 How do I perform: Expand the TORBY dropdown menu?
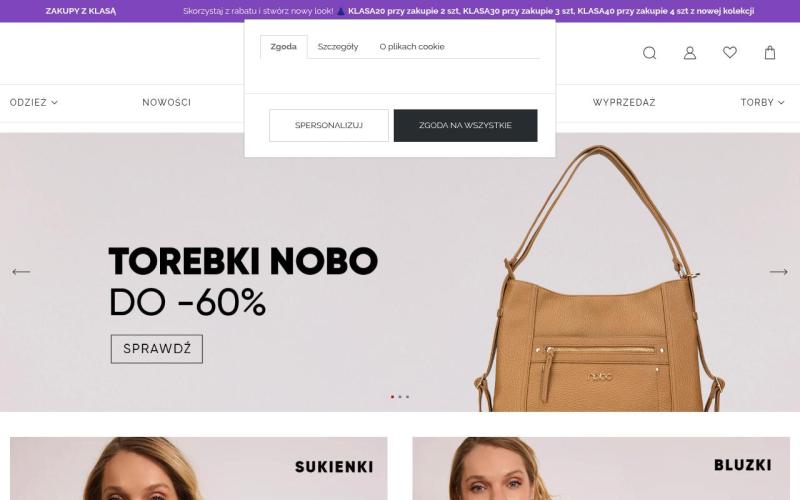762,103
